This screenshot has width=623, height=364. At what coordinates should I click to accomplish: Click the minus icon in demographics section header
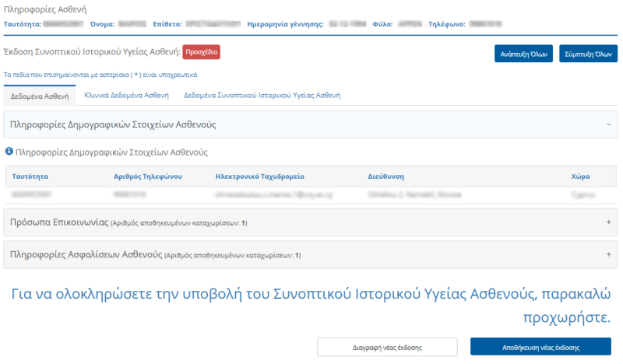608,124
